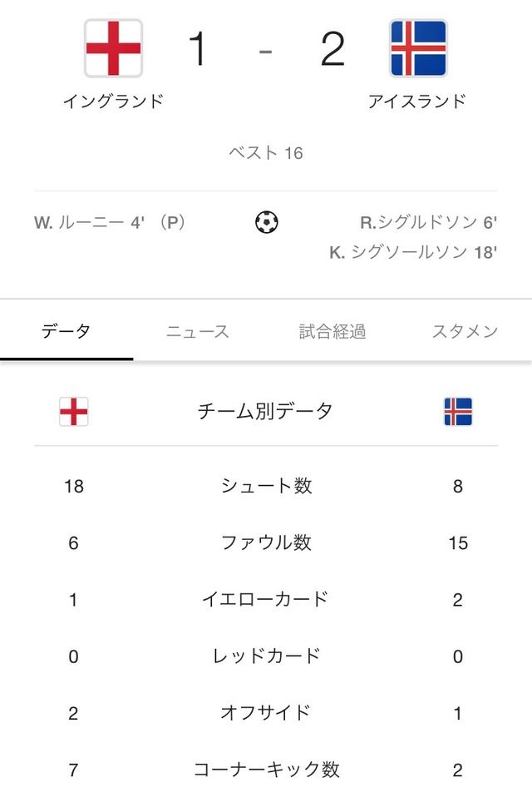Click the チーム別データ heading

pos(266,411)
